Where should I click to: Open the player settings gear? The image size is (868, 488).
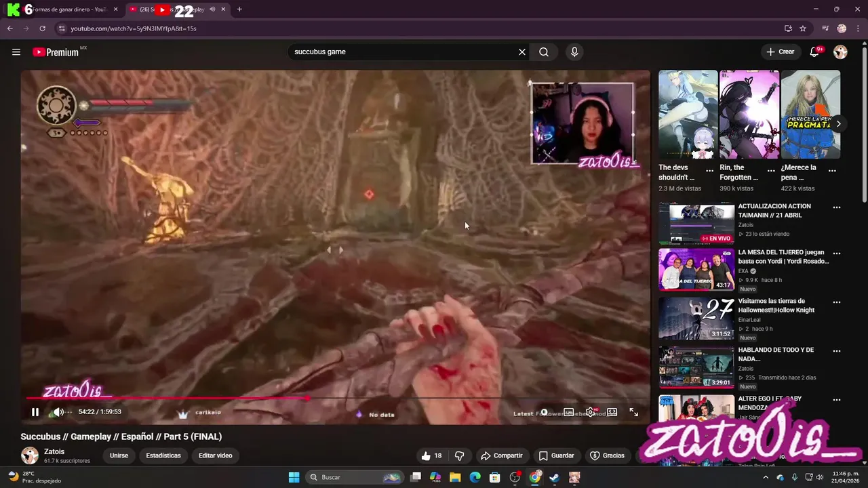click(591, 412)
